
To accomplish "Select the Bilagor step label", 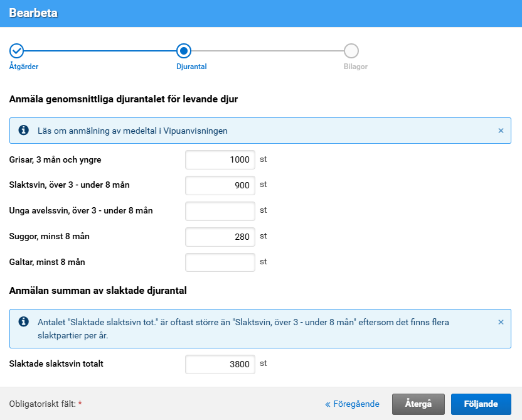I will [x=355, y=67].
